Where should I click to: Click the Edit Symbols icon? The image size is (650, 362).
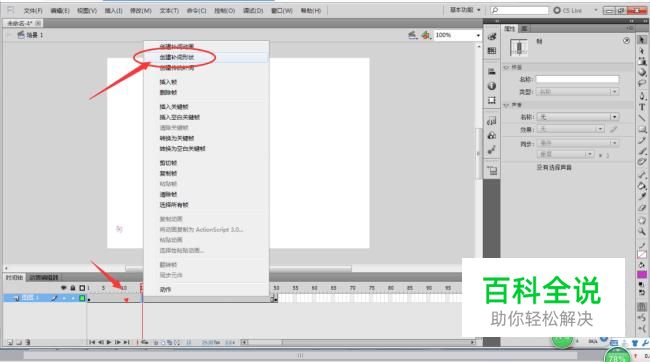[x=426, y=35]
